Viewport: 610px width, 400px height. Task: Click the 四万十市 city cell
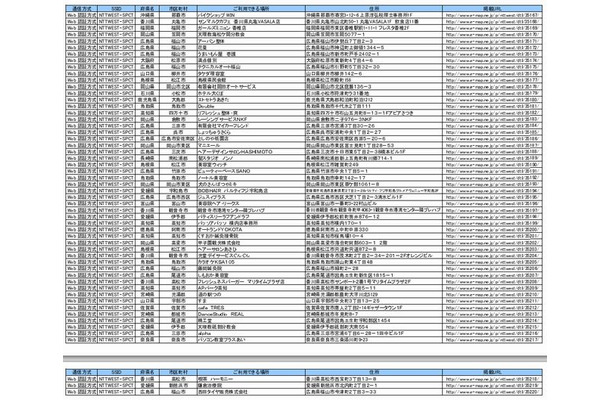178,113
